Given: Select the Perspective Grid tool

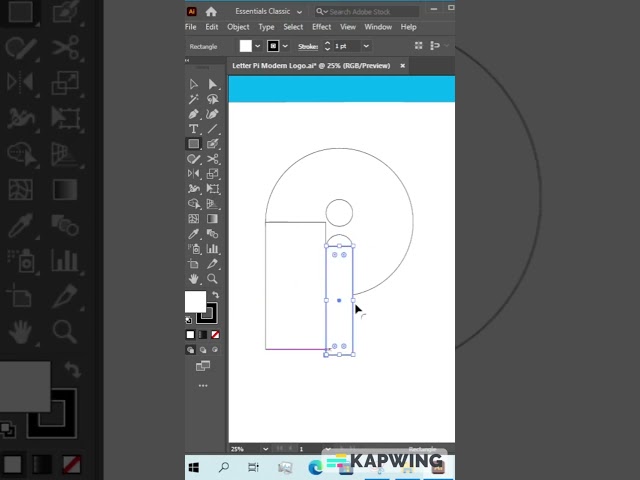Looking at the screenshot, I should 212,203.
